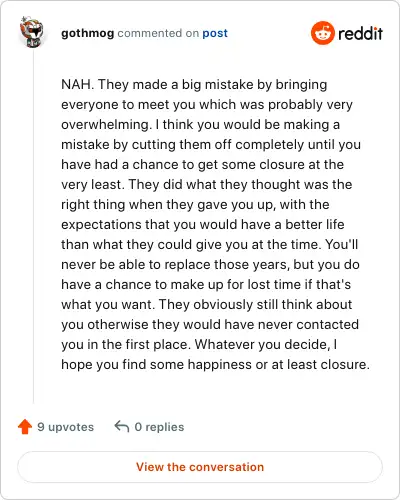Image resolution: width=400 pixels, height=500 pixels.
Task: Click the closing line "hope you find some happiness"
Action: pos(215,364)
